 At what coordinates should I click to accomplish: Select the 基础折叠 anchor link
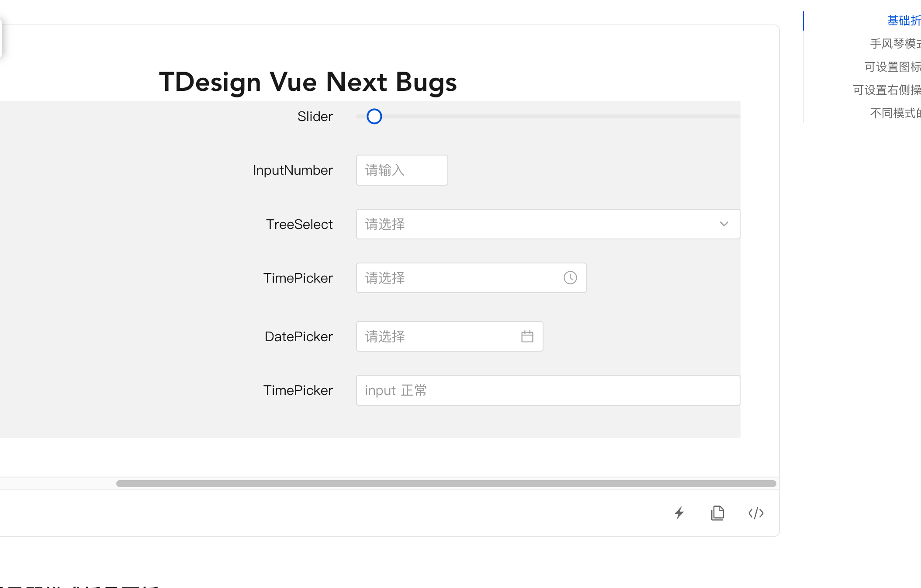coord(904,21)
